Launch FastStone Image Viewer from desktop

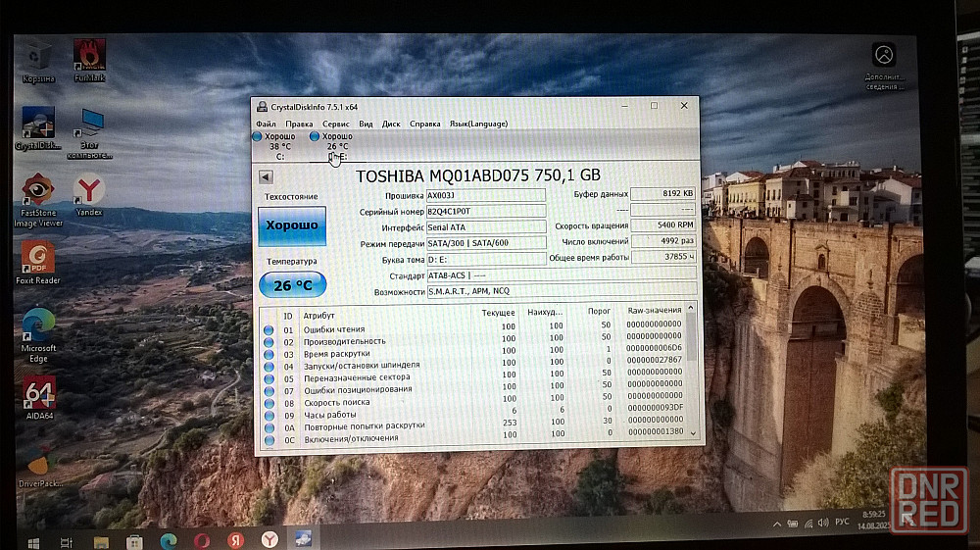(x=38, y=201)
